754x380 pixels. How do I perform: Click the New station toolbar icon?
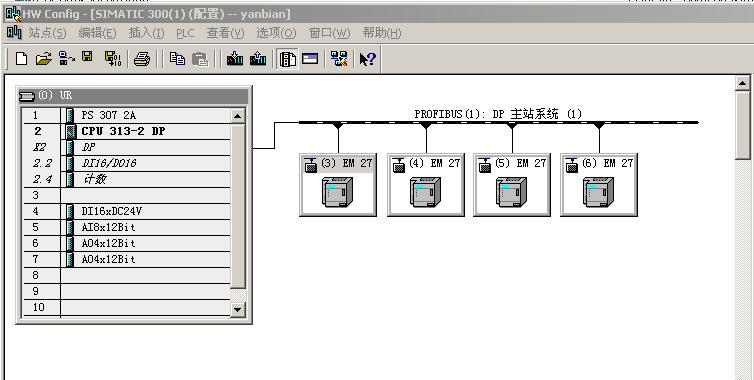(x=21, y=59)
